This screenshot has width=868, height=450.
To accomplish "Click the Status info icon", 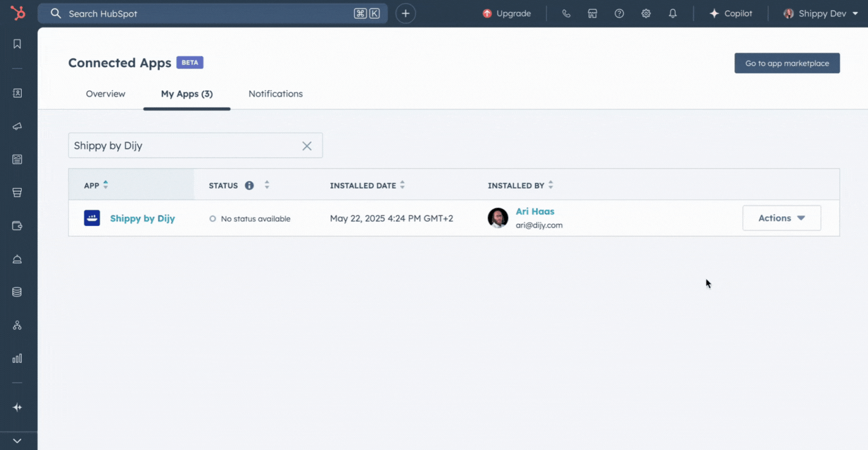I will tap(249, 185).
